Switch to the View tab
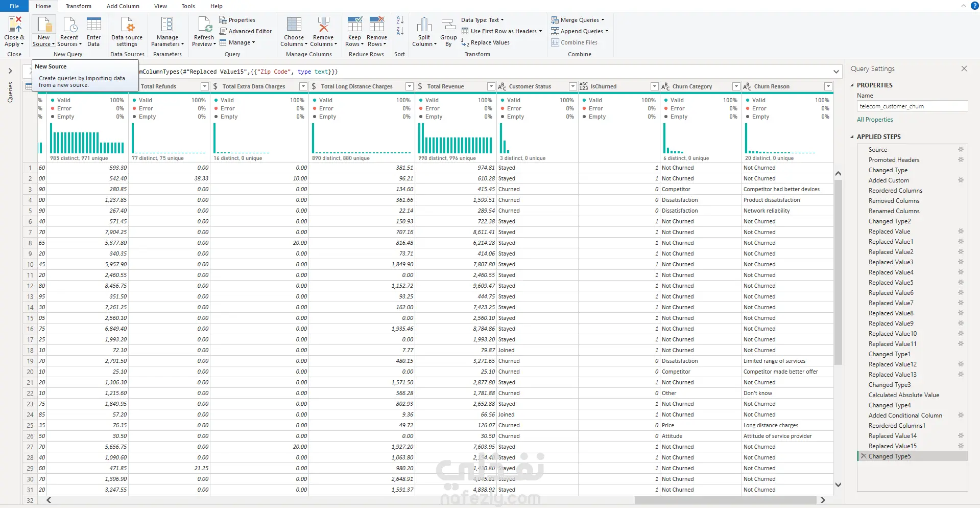Screen dimensions: 980x508 (160, 6)
